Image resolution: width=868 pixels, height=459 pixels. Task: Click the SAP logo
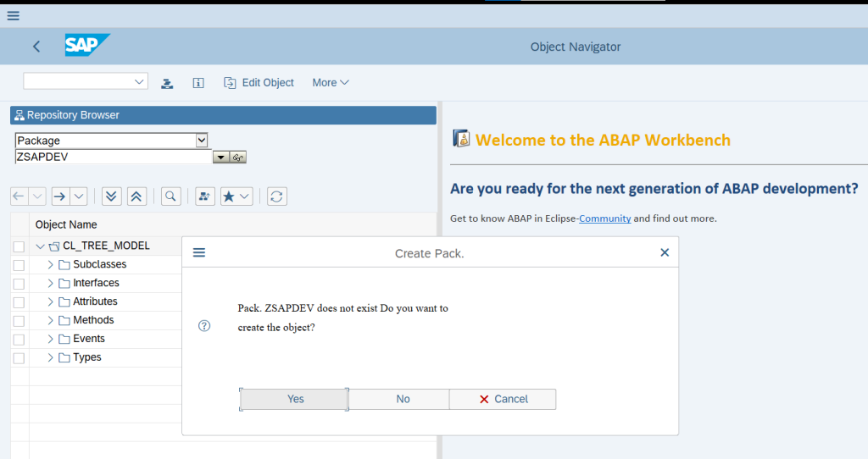tap(87, 45)
